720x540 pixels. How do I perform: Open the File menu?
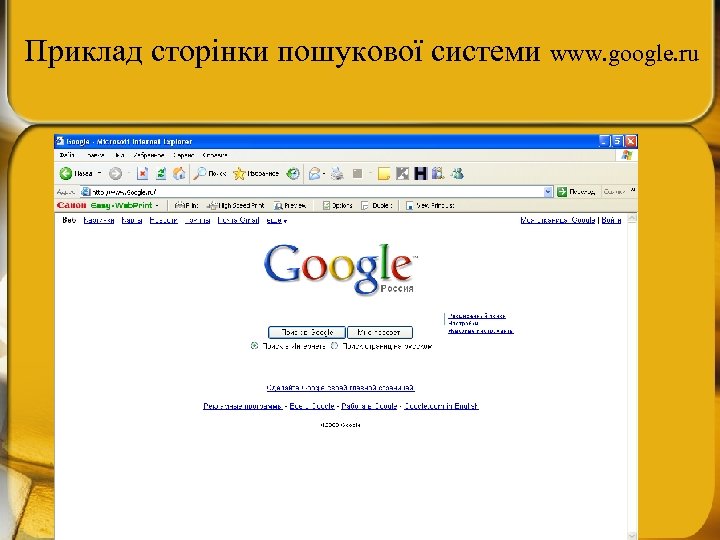pos(68,155)
